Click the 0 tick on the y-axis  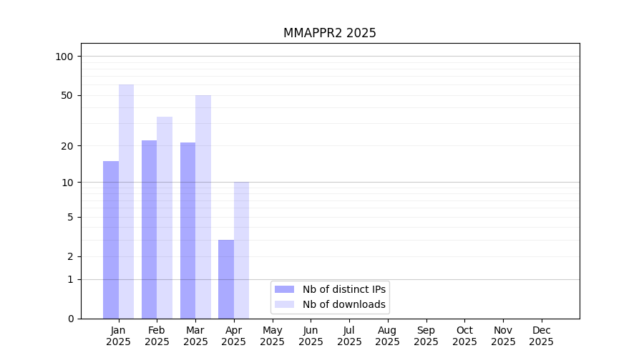click(70, 319)
